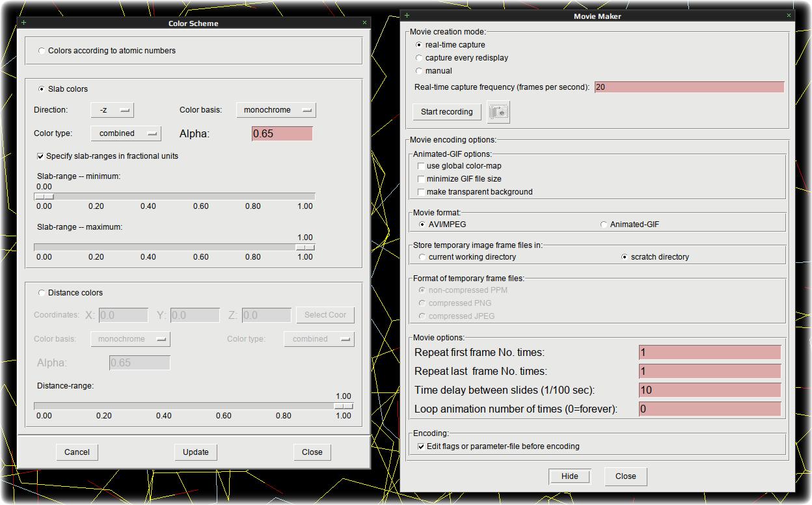
Task: Select Colors according to atomic numbers
Action: point(107,51)
